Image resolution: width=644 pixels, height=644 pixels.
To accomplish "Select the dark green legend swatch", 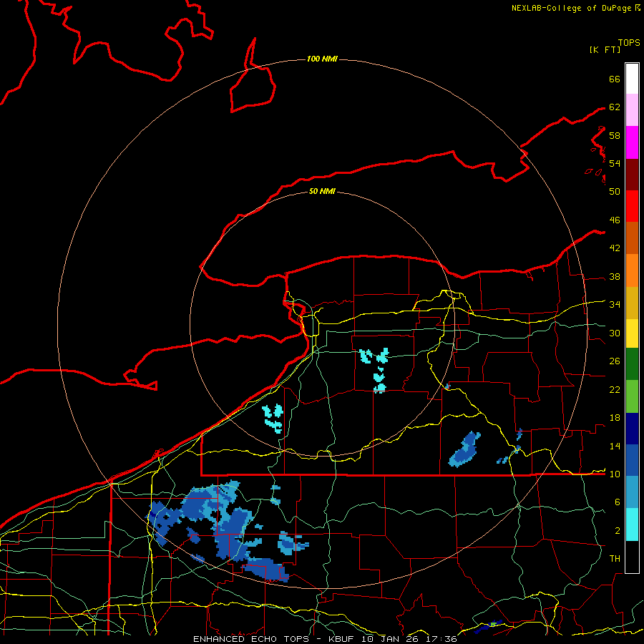I will [x=632, y=364].
